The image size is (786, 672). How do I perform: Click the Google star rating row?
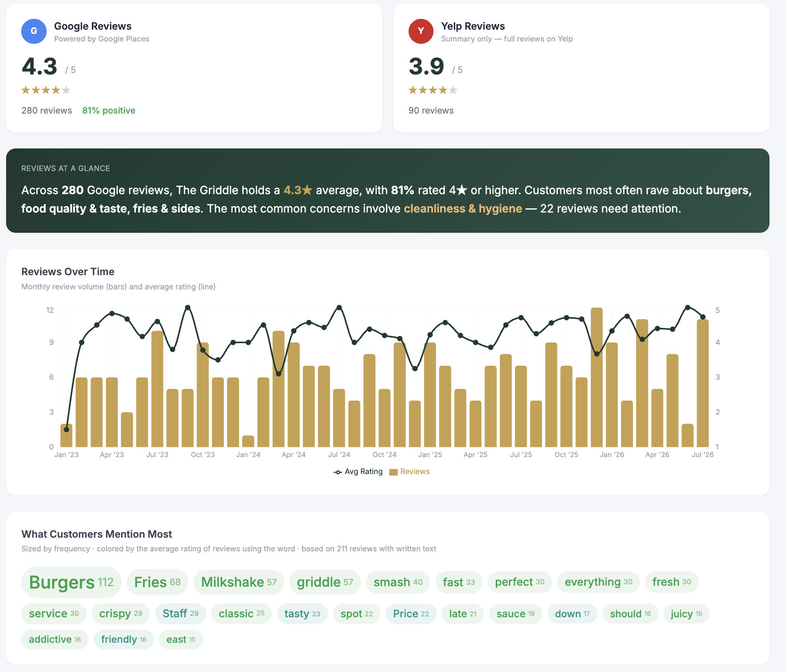pos(46,90)
